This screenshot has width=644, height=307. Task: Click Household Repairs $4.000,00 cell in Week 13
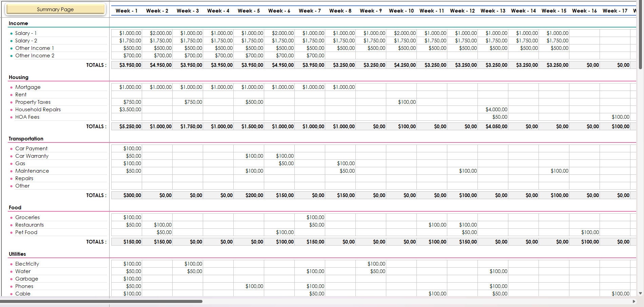(493, 110)
